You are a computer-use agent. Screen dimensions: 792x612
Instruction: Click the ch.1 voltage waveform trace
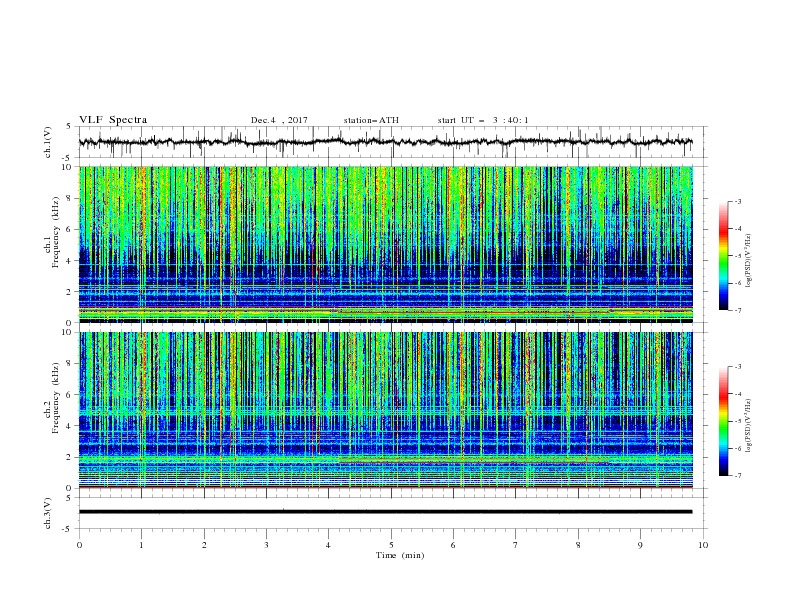pyautogui.click(x=385, y=142)
